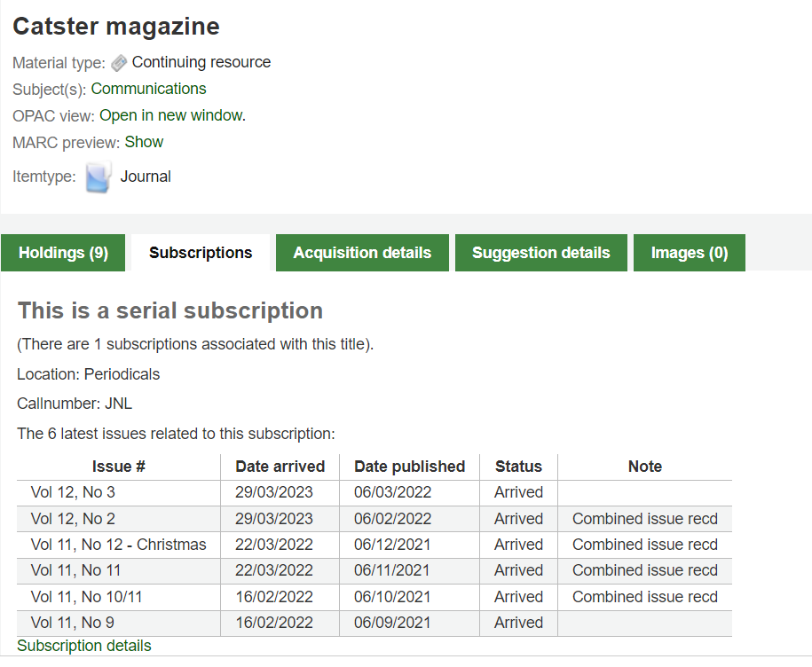This screenshot has height=667, width=812.
Task: Select the Suggestion details tab
Action: [540, 252]
